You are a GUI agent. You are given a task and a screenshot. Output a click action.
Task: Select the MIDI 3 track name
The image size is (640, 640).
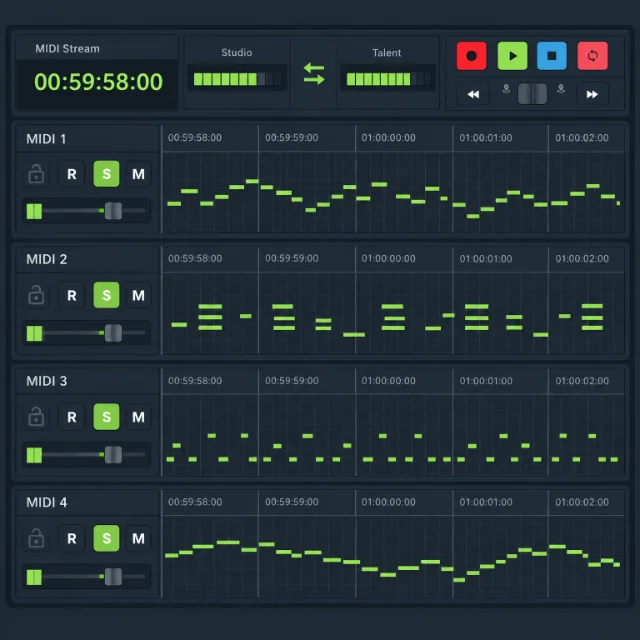[x=47, y=381]
